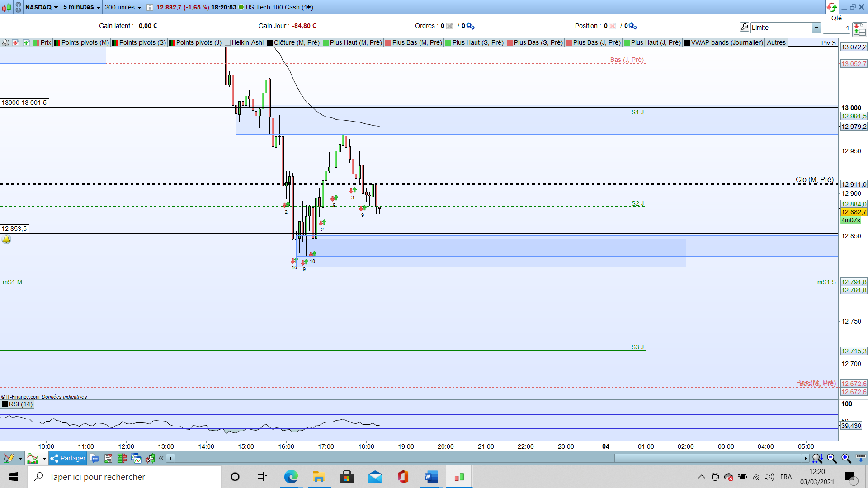Click the alert bell icon in the indicator bar
868x488 pixels.
coord(5,42)
